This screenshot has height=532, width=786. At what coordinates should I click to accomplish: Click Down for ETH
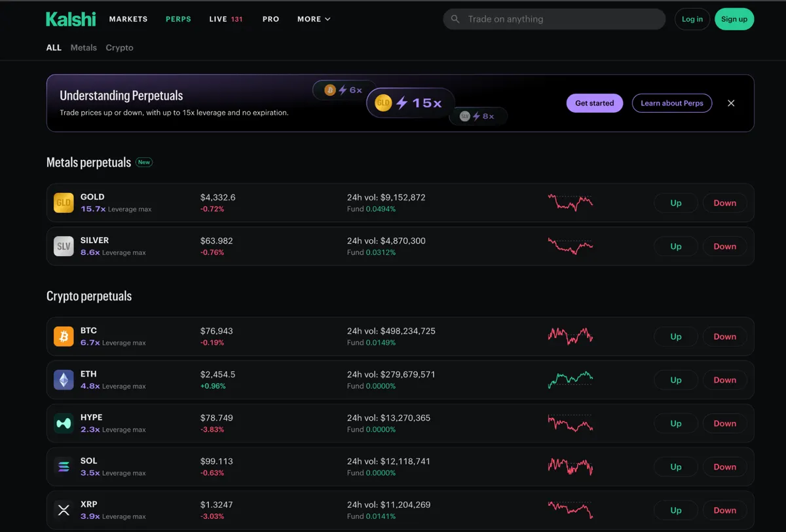point(725,380)
